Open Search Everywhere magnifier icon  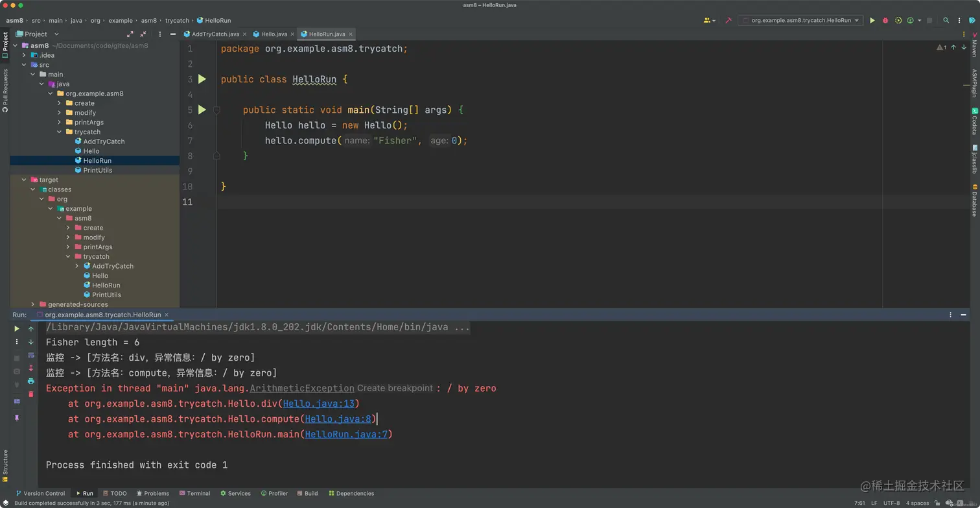pos(946,21)
